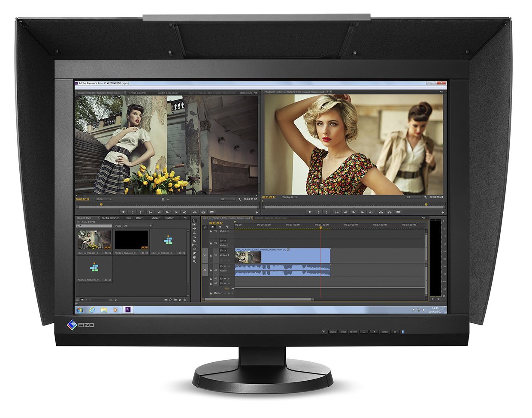This screenshot has height=418, width=532.
Task: Click Export Frame camera icon in Program Monitor
Action: tap(398, 212)
